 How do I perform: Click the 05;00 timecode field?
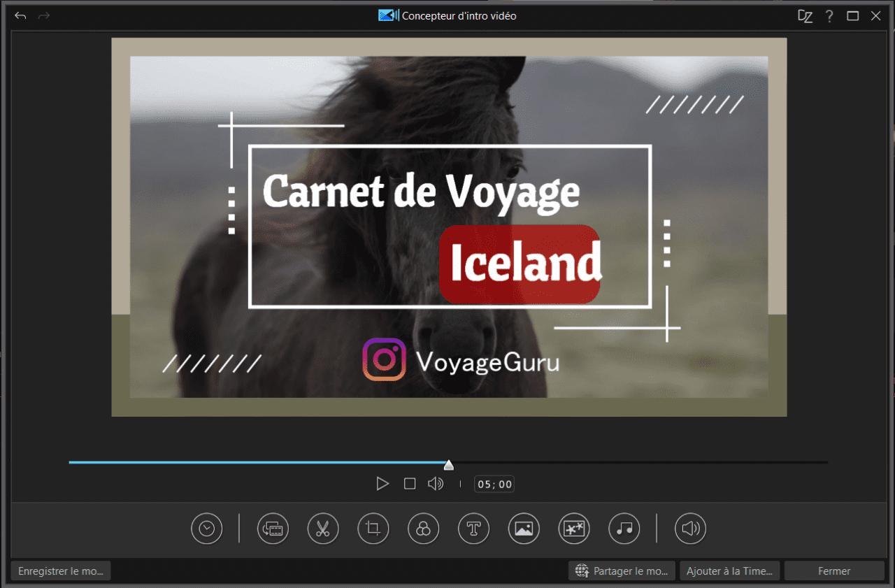pos(494,484)
